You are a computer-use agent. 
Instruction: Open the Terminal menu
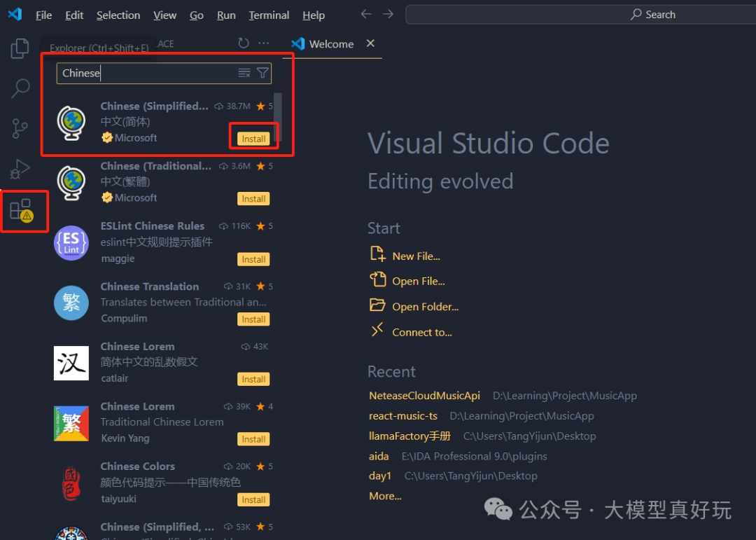pyautogui.click(x=268, y=15)
